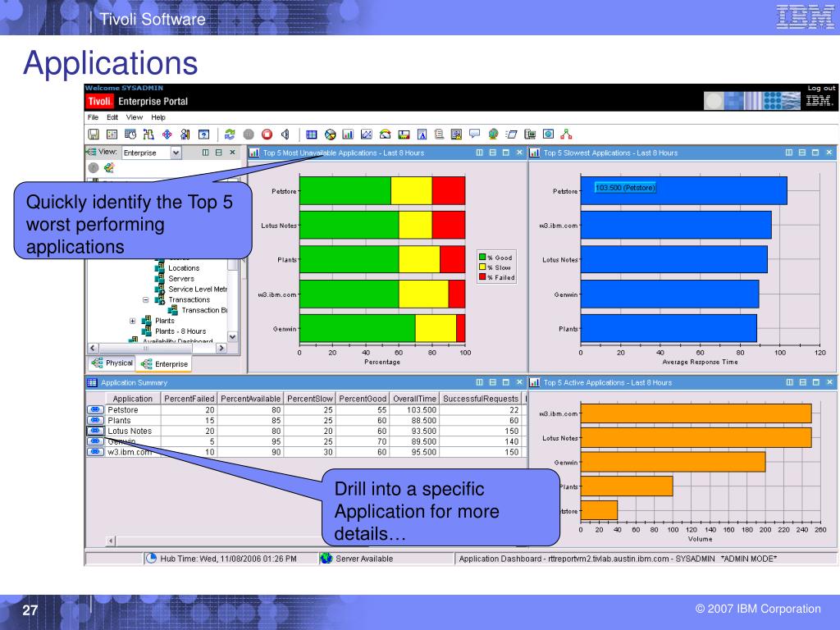
Task: Collapse the Transactions tree node
Action: tap(145, 299)
